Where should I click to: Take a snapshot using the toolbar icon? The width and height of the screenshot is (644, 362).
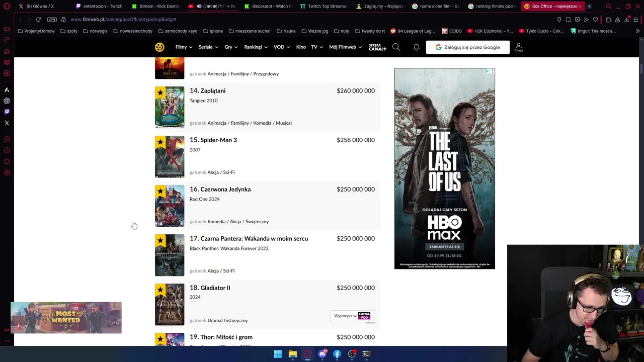(568, 19)
